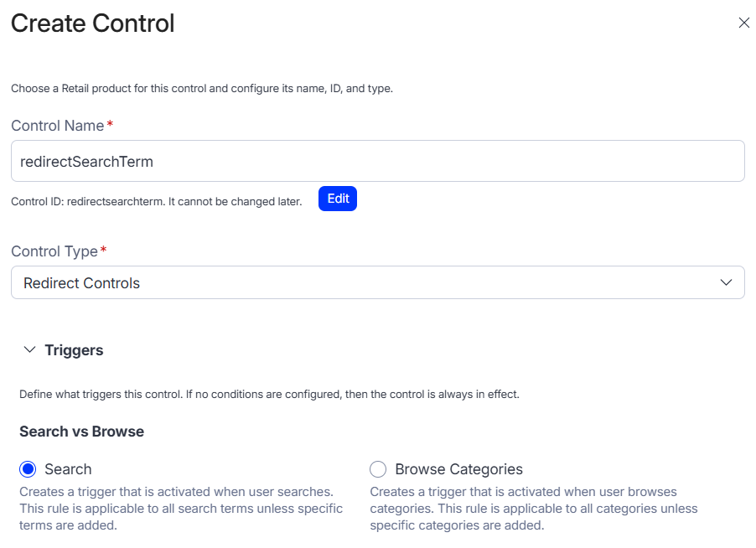
Task: Click the Control Name input field
Action: pos(377,161)
